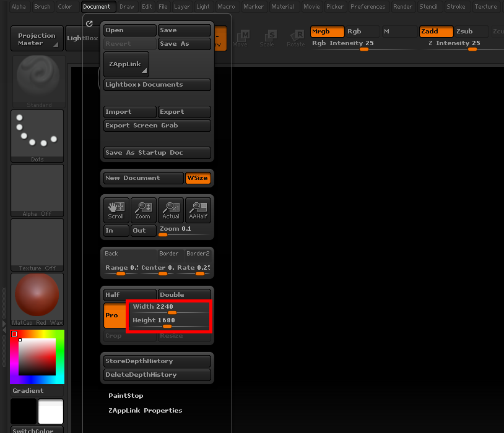
Task: Open the Alpha Off selector
Action: [37, 191]
